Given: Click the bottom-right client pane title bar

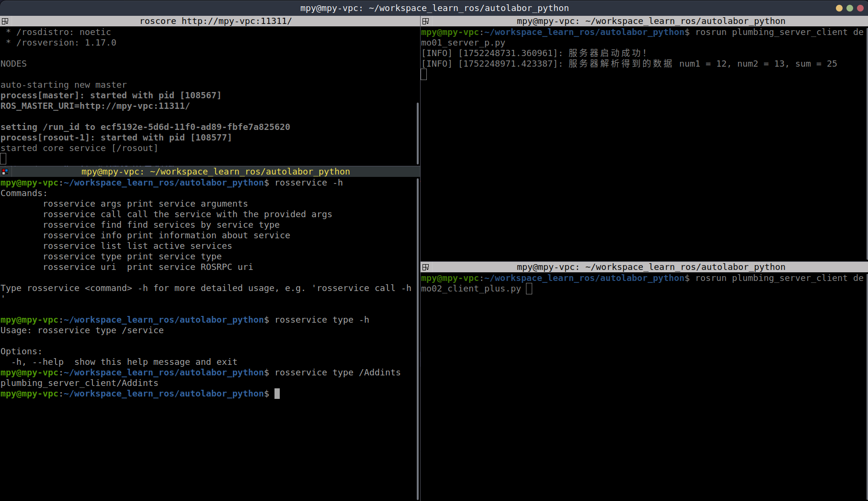Looking at the screenshot, I should [x=651, y=267].
